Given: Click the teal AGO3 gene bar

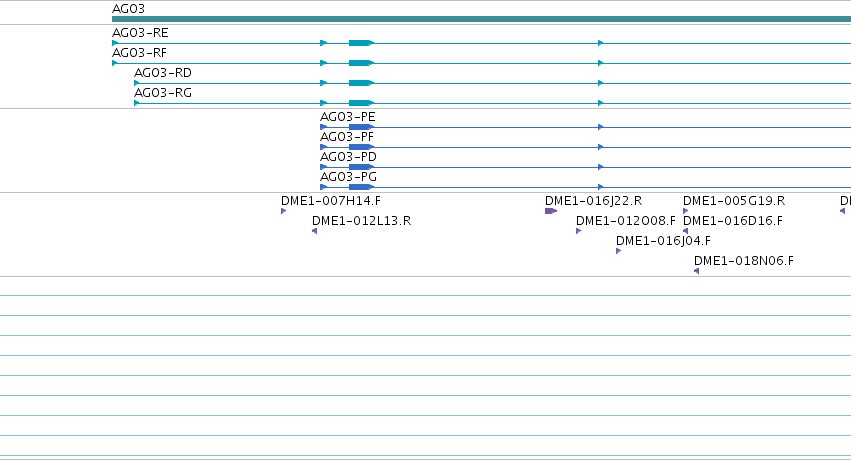Looking at the screenshot, I should (x=481, y=19).
